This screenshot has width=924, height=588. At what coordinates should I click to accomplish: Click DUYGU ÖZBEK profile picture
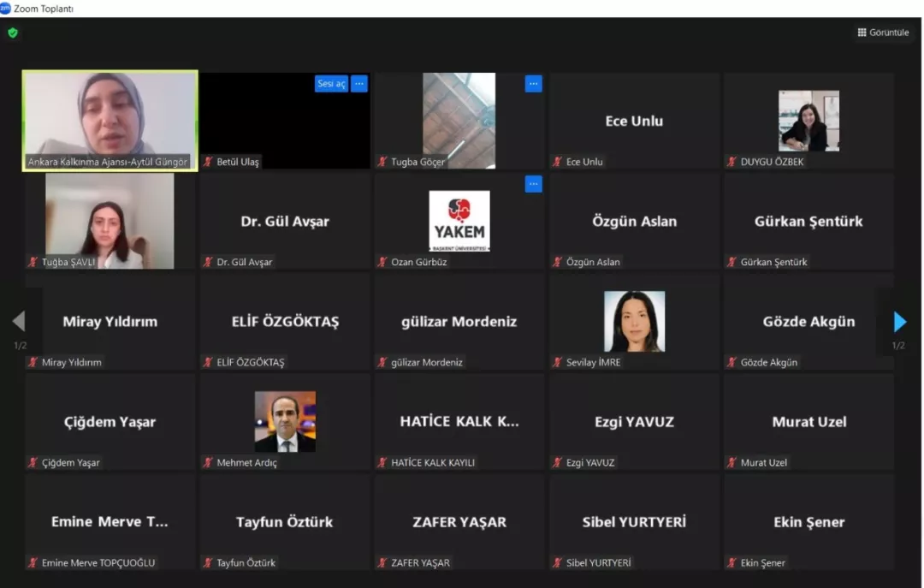pyautogui.click(x=808, y=121)
